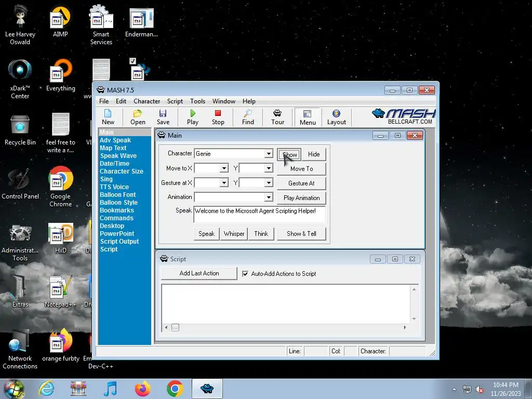Open the Help menu
Screen dimensions: 532x399
pos(249,101)
